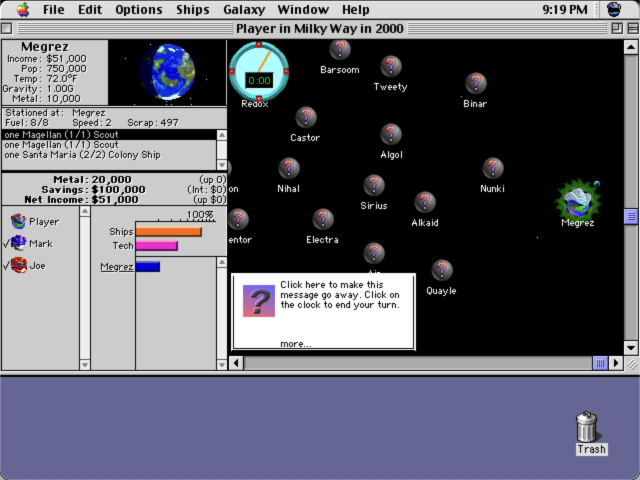Screen dimensions: 640x480
Task: Click chart panel scroll down arrow
Action: coord(222,364)
